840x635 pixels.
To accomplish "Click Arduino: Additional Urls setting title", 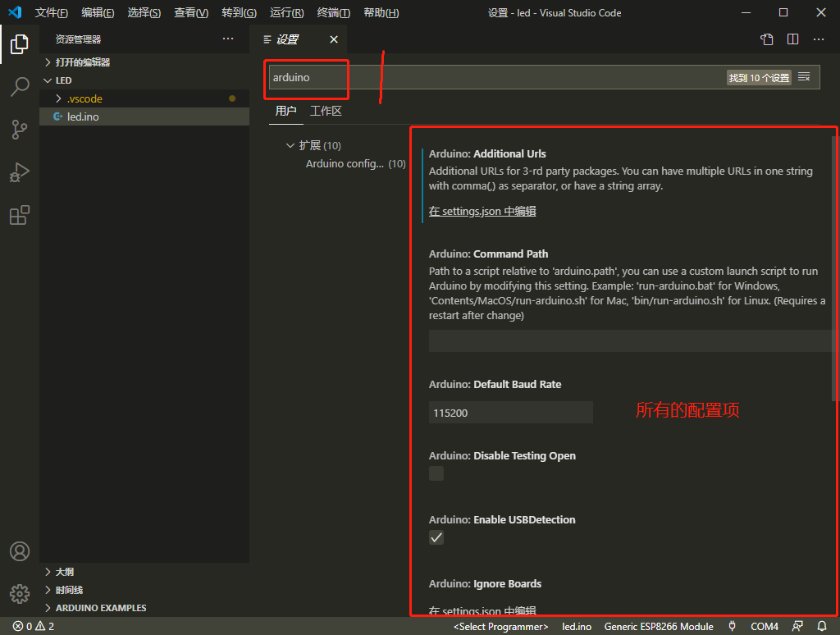I will (487, 153).
